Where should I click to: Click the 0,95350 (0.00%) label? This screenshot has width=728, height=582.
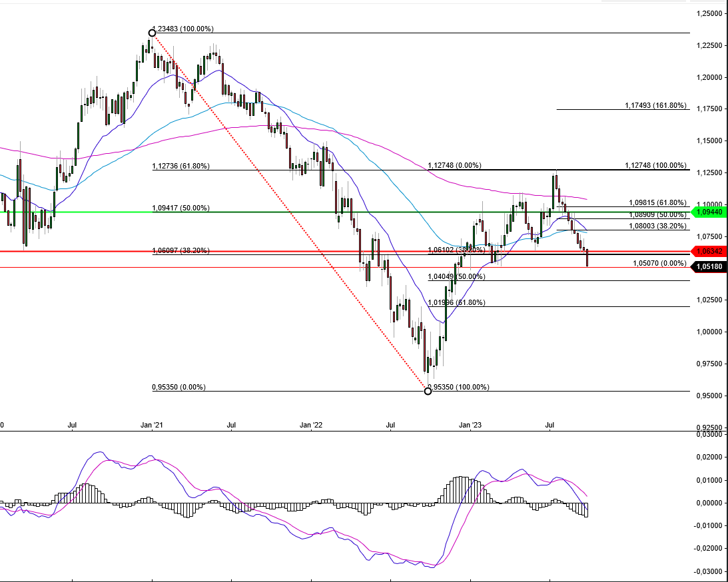pyautogui.click(x=180, y=386)
